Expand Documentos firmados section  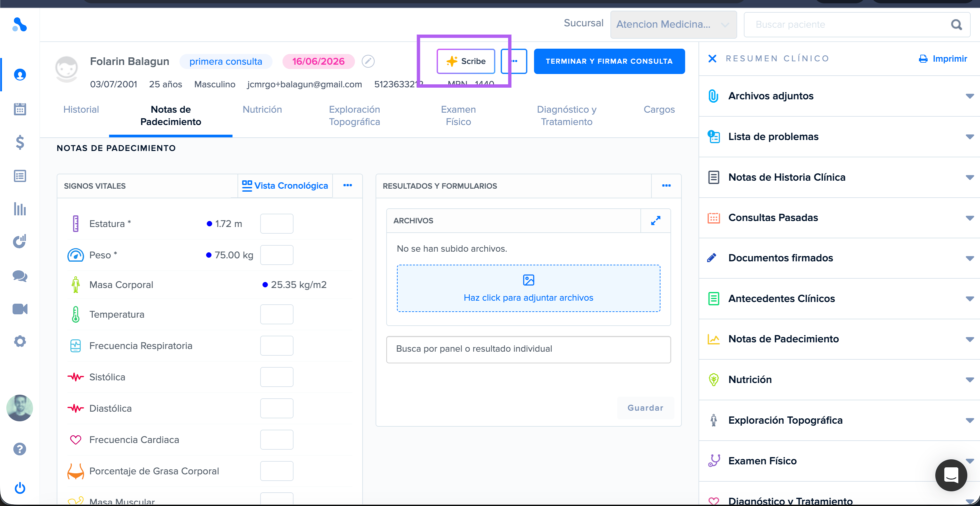(x=969, y=258)
